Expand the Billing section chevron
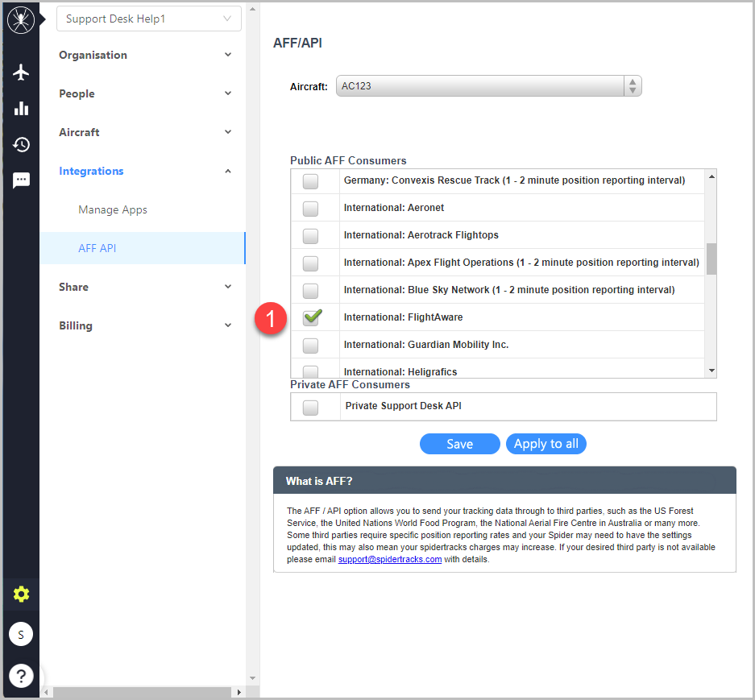The width and height of the screenshot is (755, 700). (x=228, y=325)
